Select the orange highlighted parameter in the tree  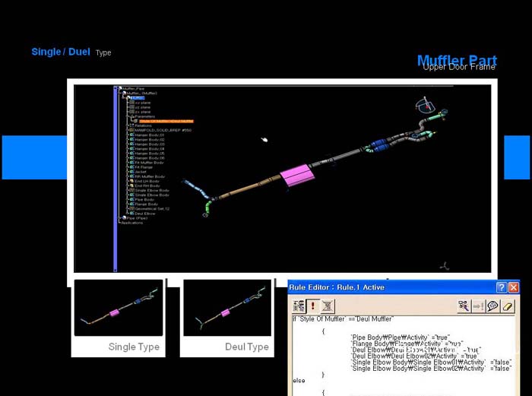point(166,121)
